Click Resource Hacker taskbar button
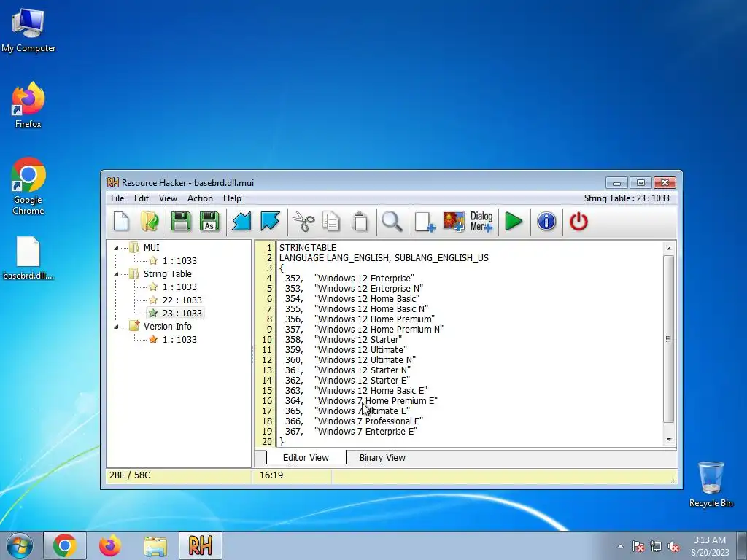The width and height of the screenshot is (747, 560). 200,545
